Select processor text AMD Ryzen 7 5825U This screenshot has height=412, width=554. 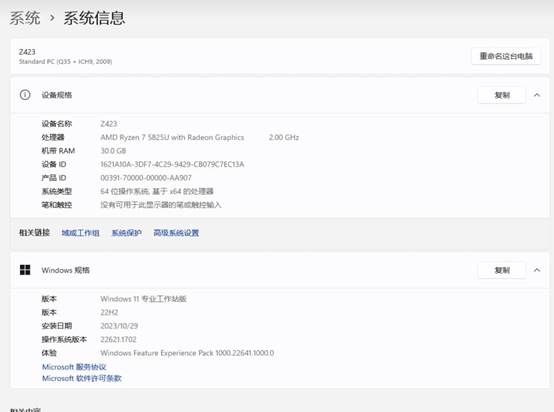click(x=172, y=137)
